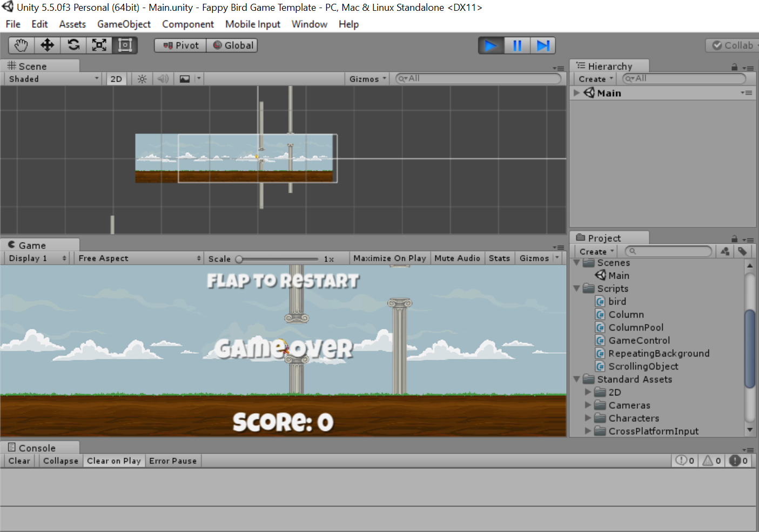759x532 pixels.
Task: Select the ScrollingObject script asset
Action: point(637,366)
